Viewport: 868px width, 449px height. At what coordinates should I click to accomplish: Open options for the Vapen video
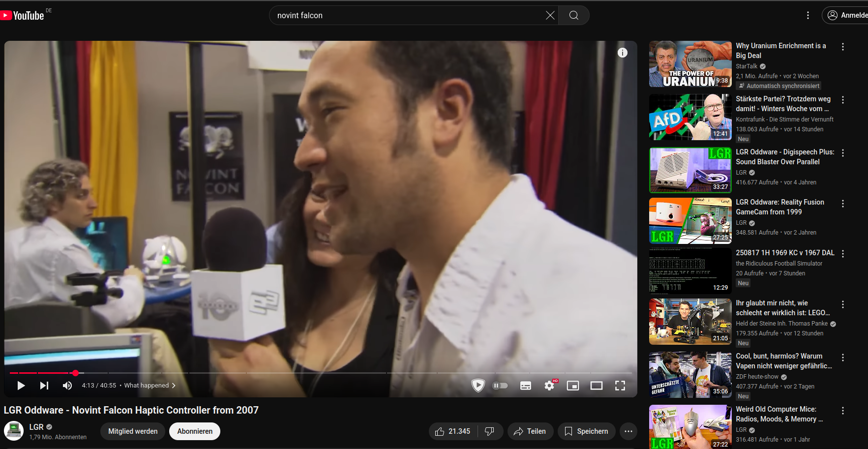tap(843, 358)
